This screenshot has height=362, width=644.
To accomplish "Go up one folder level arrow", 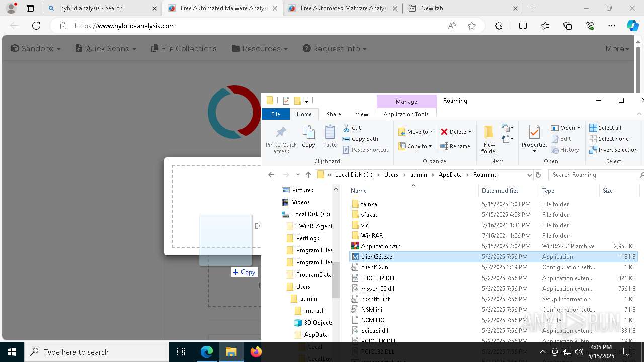I will point(308,175).
